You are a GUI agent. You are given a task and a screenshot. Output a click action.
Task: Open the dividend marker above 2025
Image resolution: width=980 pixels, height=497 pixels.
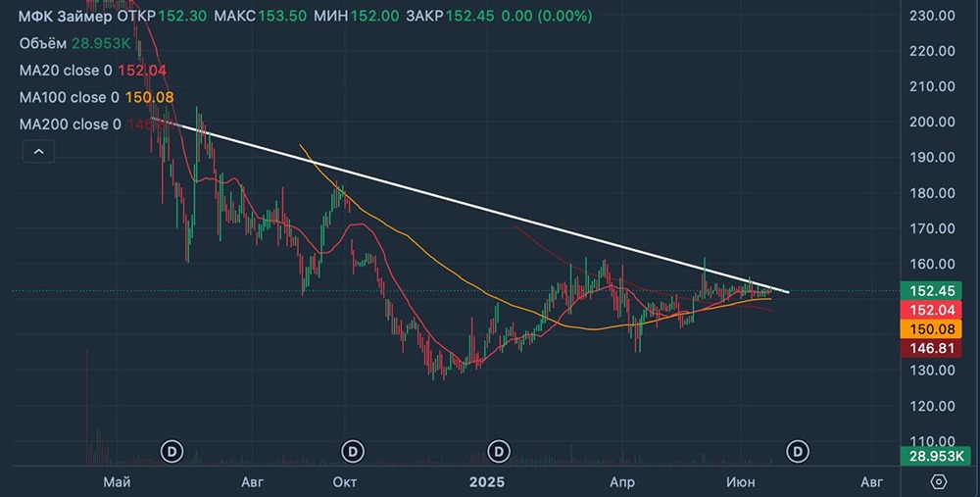pos(499,451)
